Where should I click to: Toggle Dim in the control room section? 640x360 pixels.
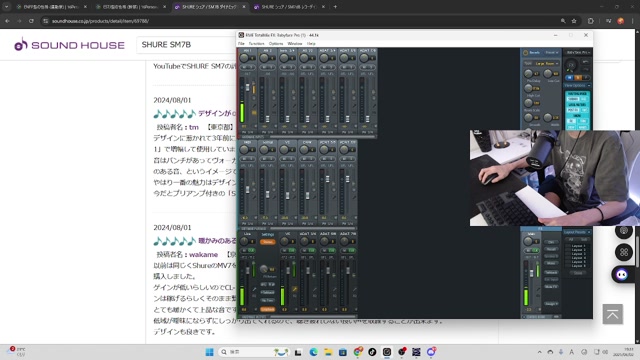tap(551, 242)
